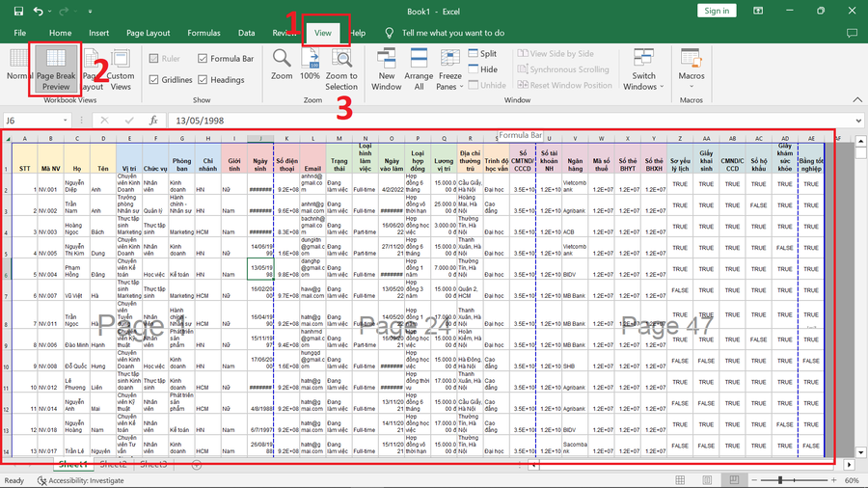
Task: Switch to Page Layout view in status bar
Action: tap(707, 480)
